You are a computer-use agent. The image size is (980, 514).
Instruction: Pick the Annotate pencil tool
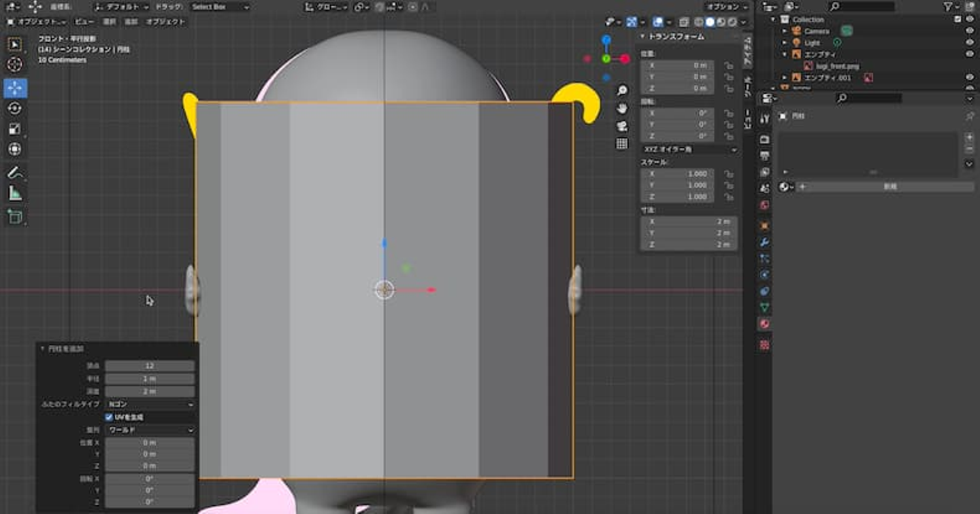[x=15, y=172]
